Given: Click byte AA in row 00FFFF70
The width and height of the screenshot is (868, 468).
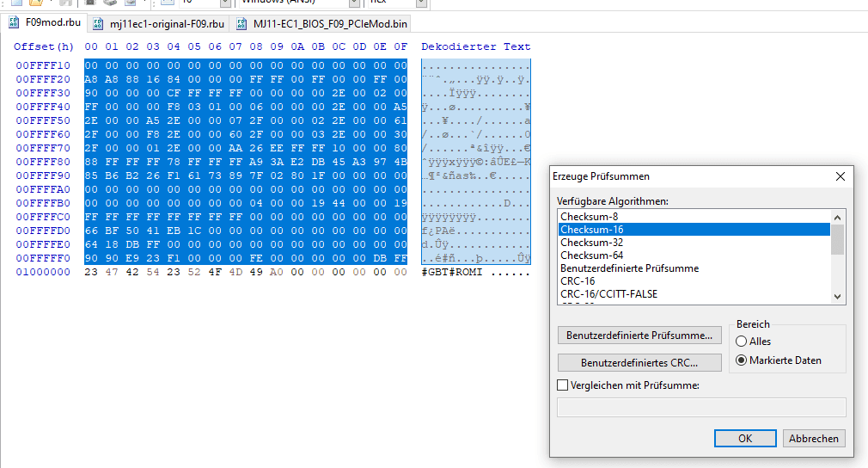Looking at the screenshot, I should pyautogui.click(x=235, y=148).
